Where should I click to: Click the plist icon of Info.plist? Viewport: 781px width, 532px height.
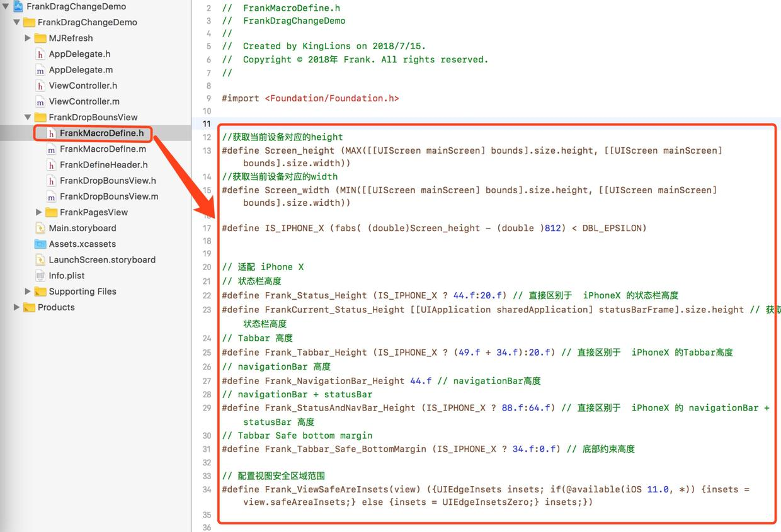tap(40, 276)
